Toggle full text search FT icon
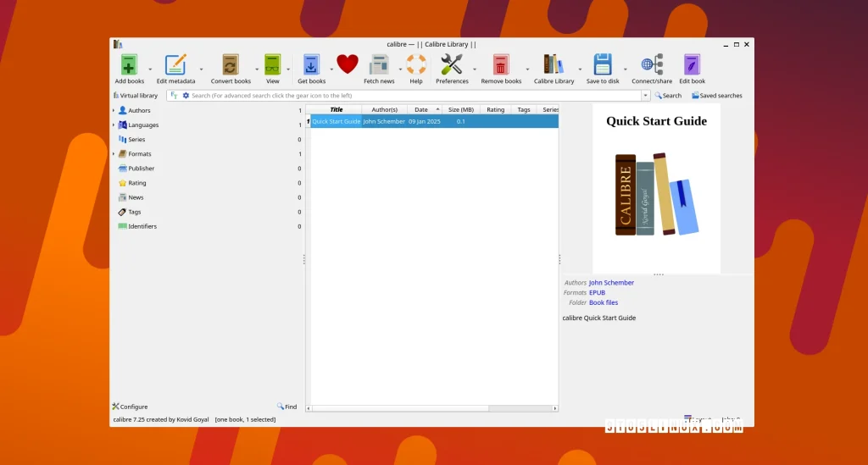 tap(174, 95)
